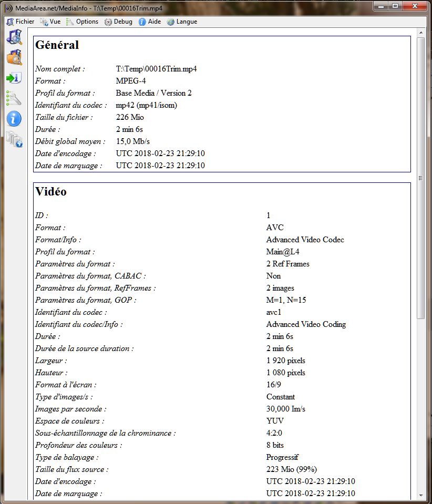
Task: Click the Progressif scan type value
Action: click(x=282, y=457)
